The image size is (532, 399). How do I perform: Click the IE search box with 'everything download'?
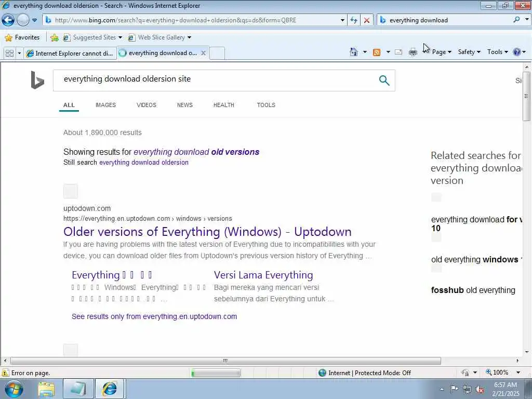pyautogui.click(x=448, y=20)
